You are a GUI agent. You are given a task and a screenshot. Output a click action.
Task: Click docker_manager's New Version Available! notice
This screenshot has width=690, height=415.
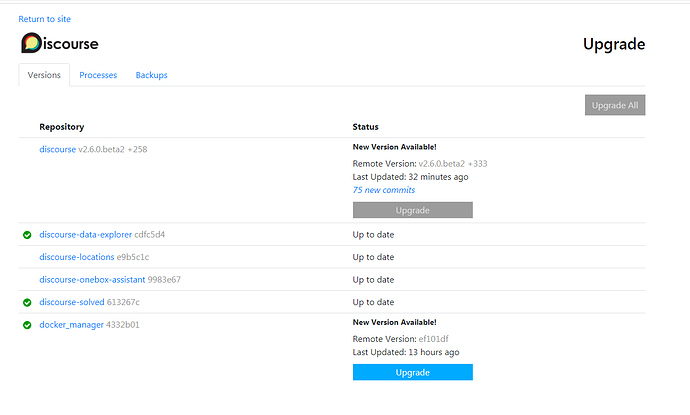(x=394, y=322)
